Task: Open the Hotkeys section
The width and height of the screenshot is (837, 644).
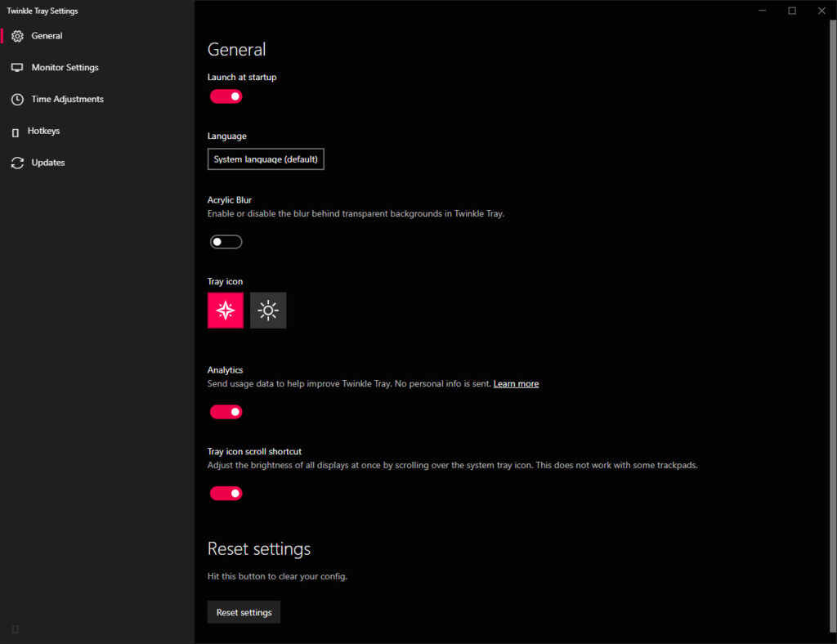Action: pos(97,131)
